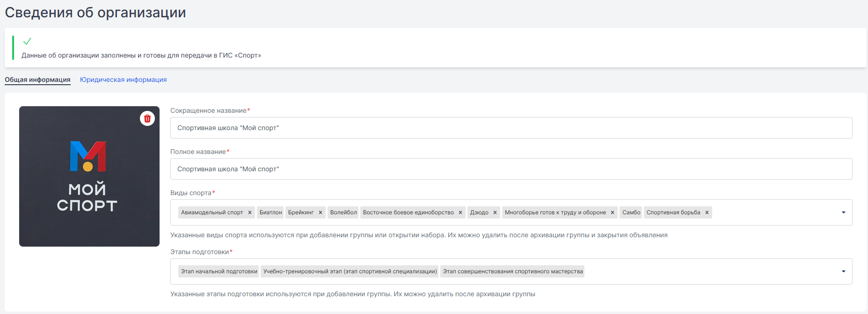
Task: Expand the Виды спорта dropdown arrow
Action: 844,212
